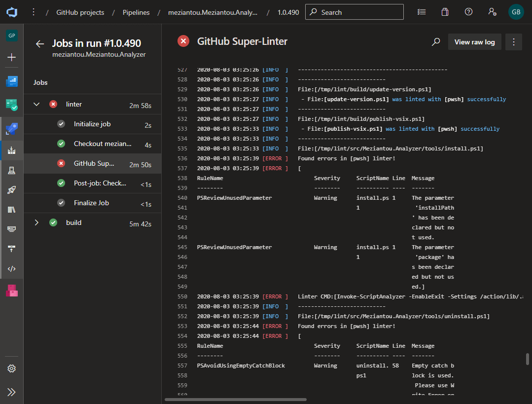Open the pink Artifacts hub icon
532x404 pixels.
(x=12, y=291)
